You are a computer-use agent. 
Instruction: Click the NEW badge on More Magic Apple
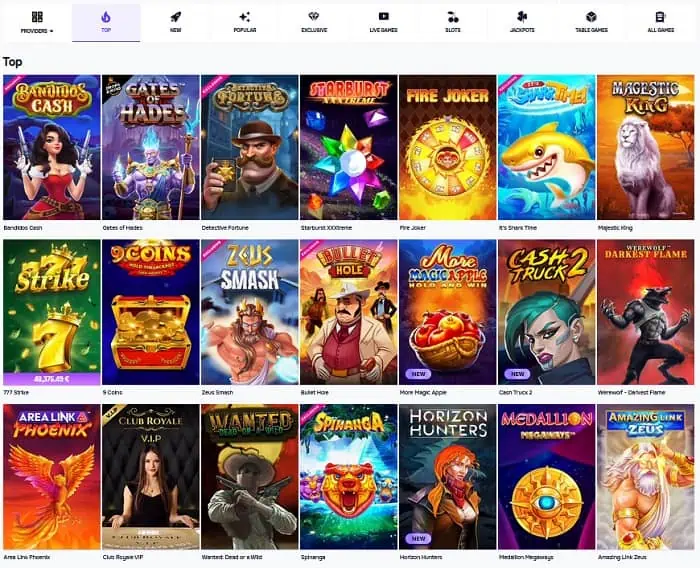click(418, 374)
